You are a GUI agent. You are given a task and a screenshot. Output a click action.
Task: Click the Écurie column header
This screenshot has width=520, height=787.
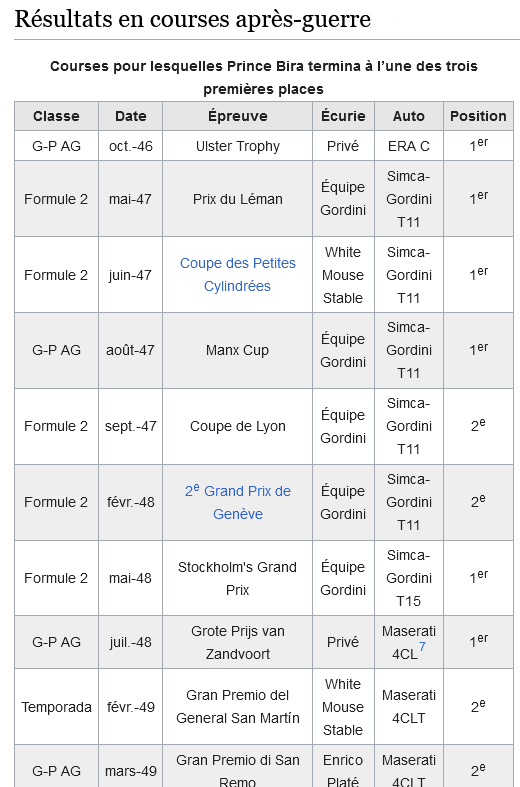[343, 116]
